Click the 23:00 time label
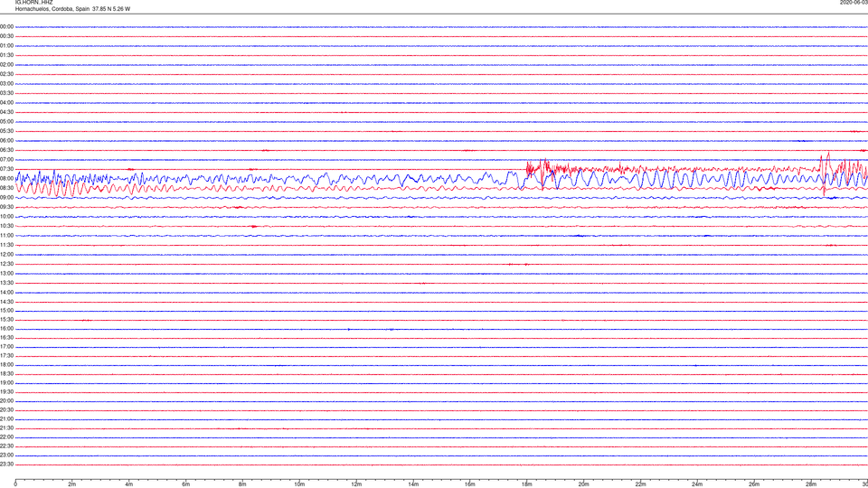The width and height of the screenshot is (868, 488). pyautogui.click(x=6, y=455)
